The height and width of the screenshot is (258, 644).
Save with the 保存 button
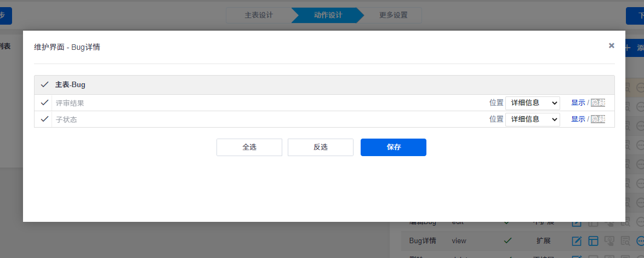(394, 147)
